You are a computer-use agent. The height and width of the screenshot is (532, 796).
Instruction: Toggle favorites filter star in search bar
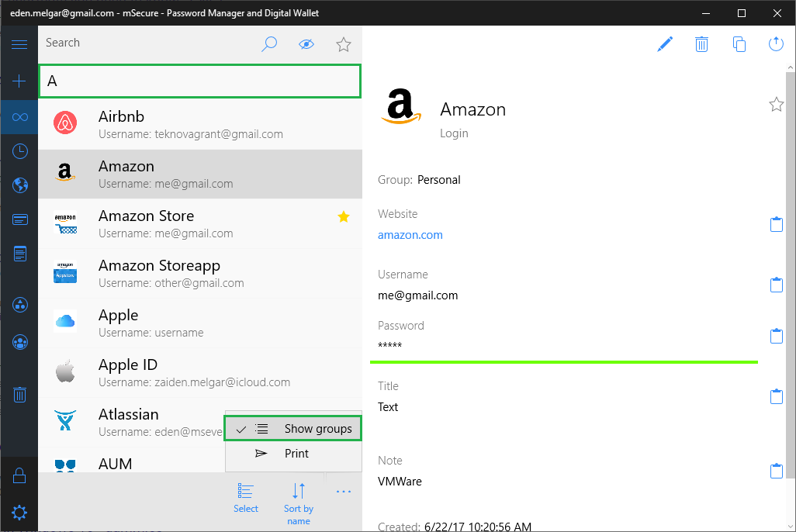coord(344,44)
